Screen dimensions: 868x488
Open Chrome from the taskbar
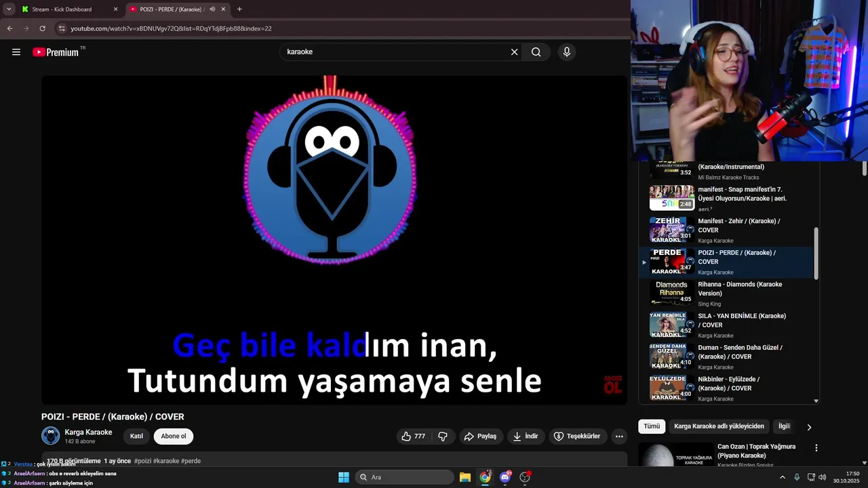[485, 477]
